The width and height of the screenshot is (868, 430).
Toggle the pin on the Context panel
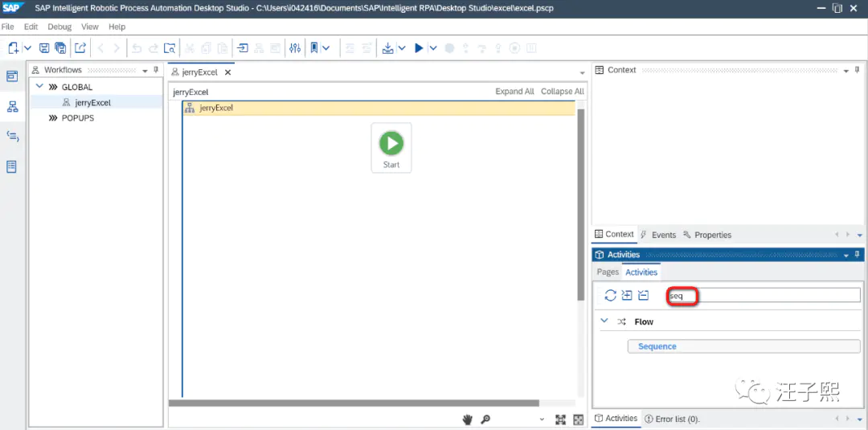(x=857, y=70)
